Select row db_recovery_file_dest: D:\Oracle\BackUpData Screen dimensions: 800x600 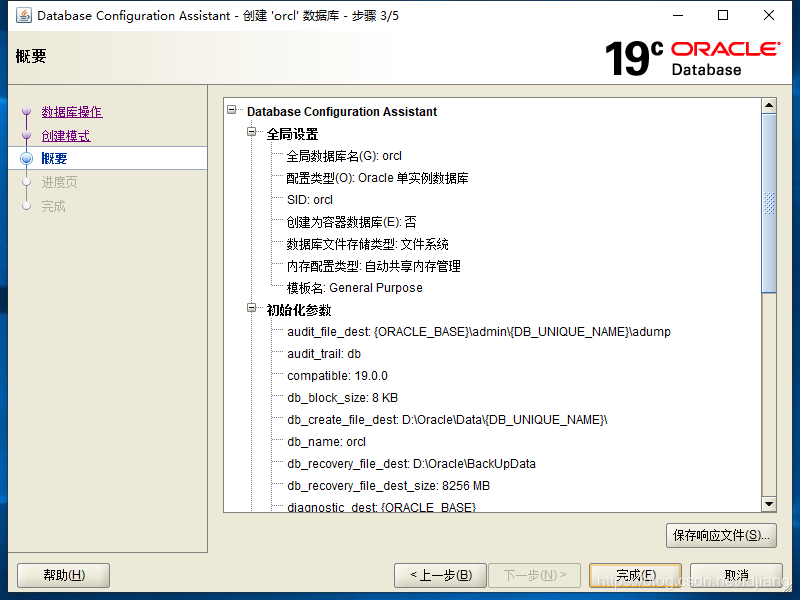pyautogui.click(x=411, y=464)
